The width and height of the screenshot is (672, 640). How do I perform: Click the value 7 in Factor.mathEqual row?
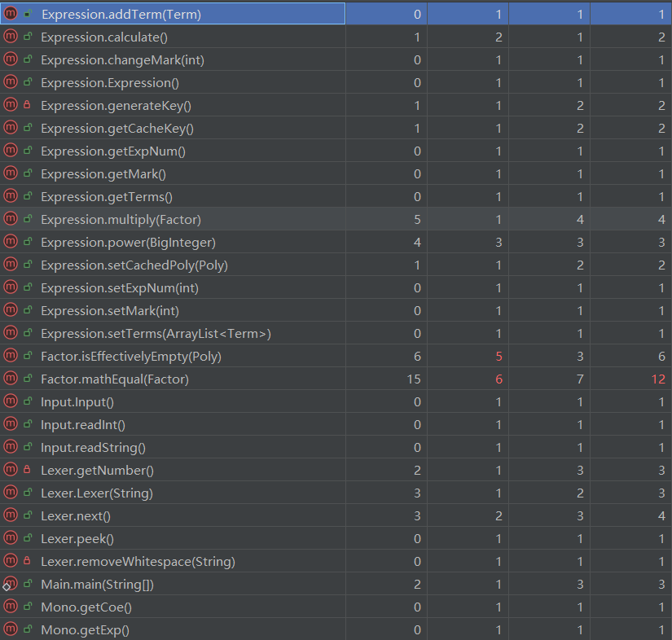[580, 379]
